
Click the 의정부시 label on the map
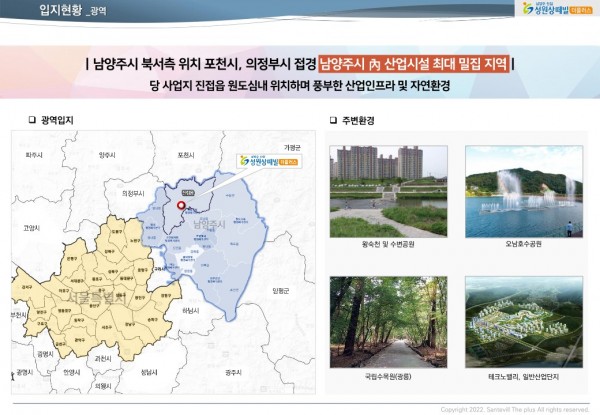coord(132,192)
